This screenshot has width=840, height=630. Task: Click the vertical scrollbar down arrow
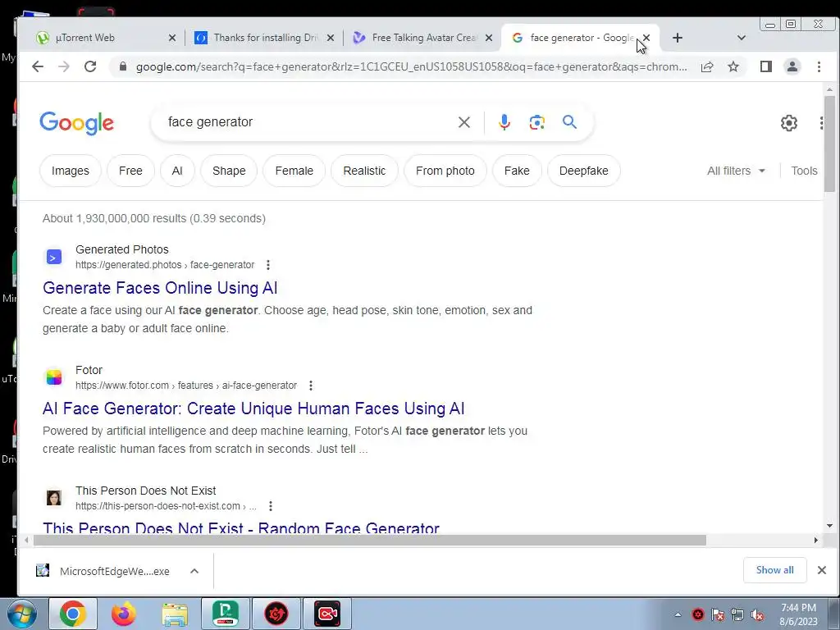[829, 526]
